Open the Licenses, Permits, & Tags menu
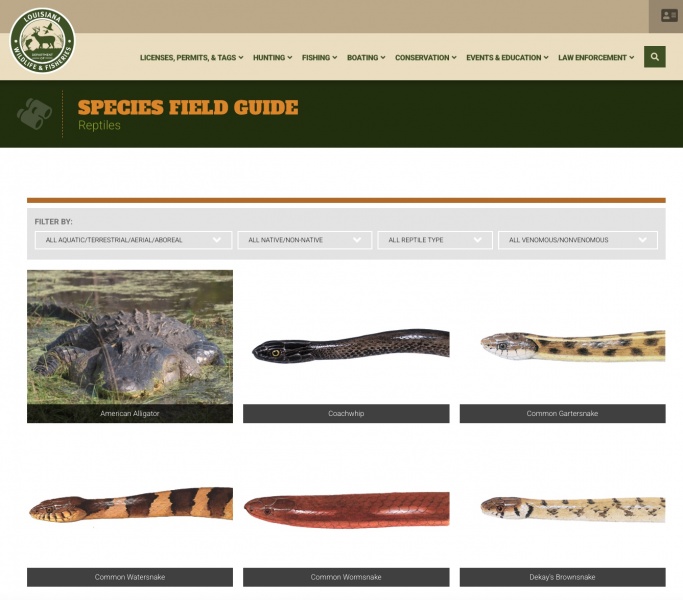This screenshot has height=600, width=683. [x=192, y=58]
